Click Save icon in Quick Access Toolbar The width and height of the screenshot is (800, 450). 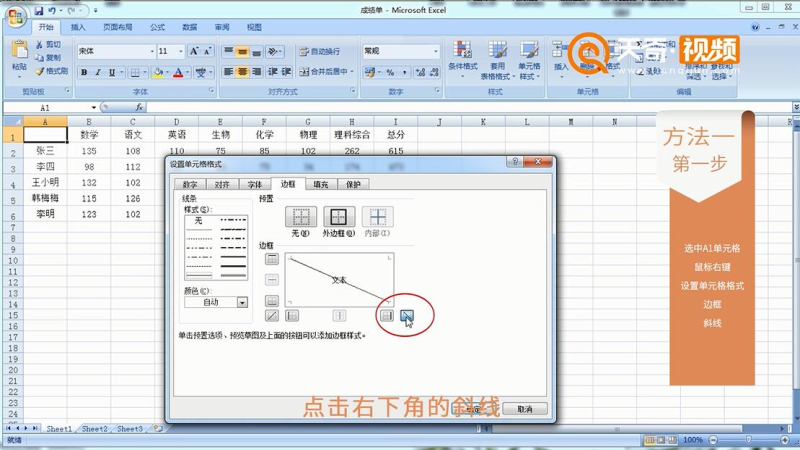click(39, 10)
